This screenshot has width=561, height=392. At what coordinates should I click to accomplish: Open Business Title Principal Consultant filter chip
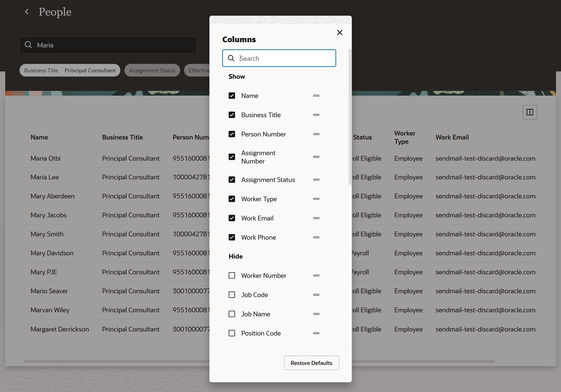70,70
